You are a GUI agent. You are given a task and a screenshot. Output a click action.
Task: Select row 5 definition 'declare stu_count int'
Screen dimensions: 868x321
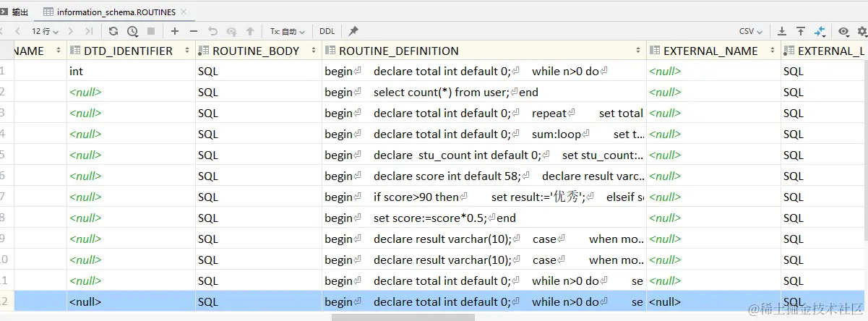[x=484, y=155]
